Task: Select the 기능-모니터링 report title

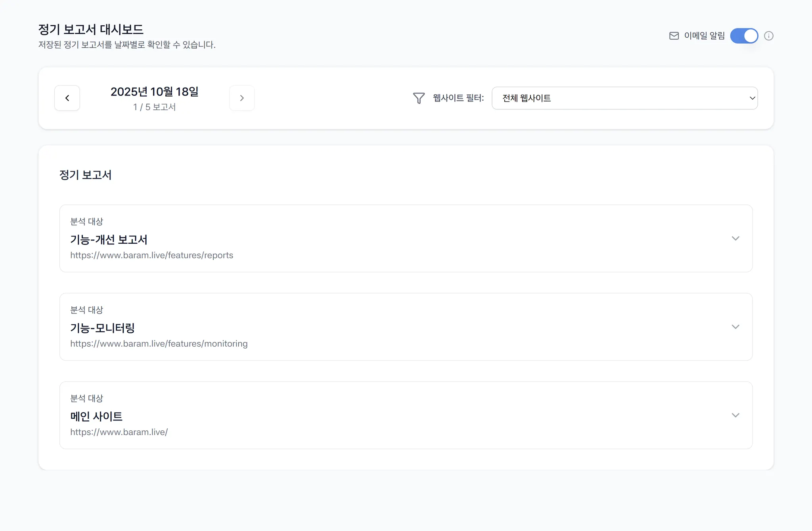Action: [102, 328]
